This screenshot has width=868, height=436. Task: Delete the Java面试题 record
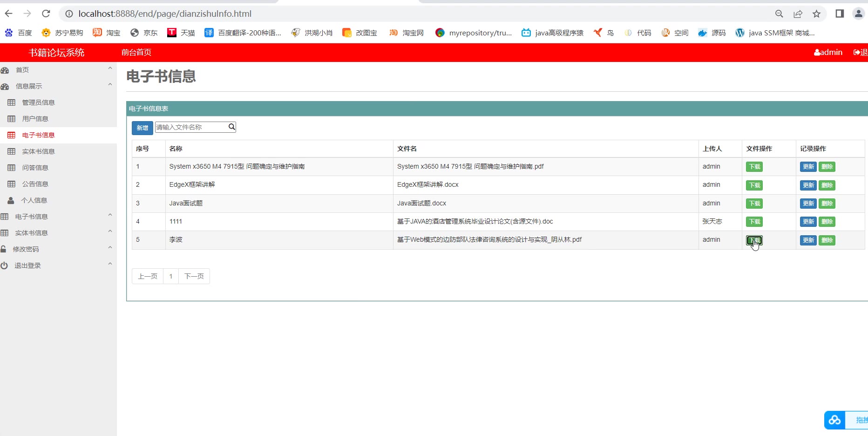(827, 204)
